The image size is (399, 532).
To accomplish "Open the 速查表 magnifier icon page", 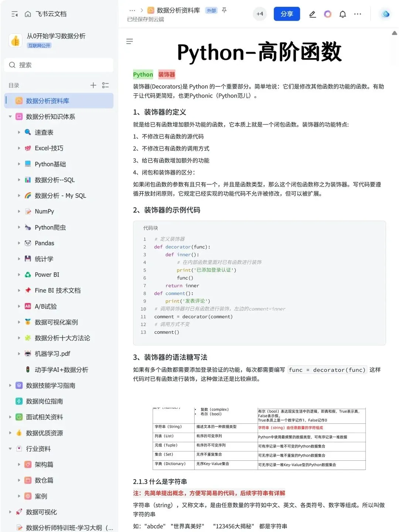I will 28,132.
